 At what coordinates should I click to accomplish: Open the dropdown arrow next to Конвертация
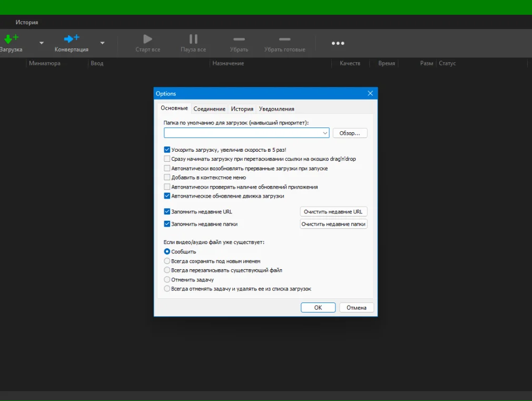[x=102, y=43]
